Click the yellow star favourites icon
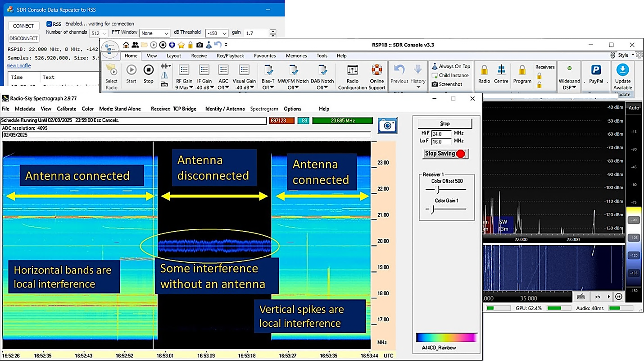Image resolution: width=644 pixels, height=361 pixels. click(181, 45)
